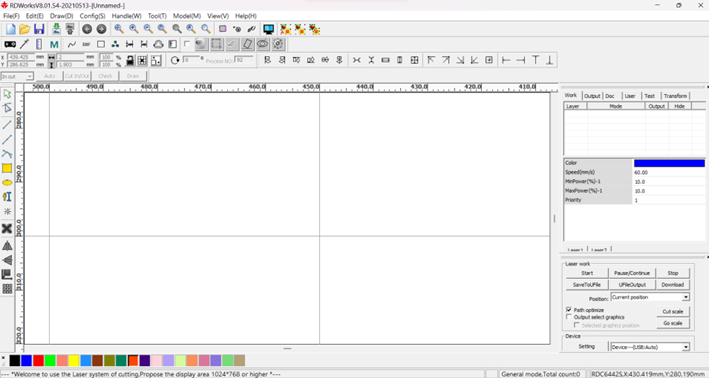Click the align-center cross icon
Screen dimensions: 709x378
click(414, 60)
